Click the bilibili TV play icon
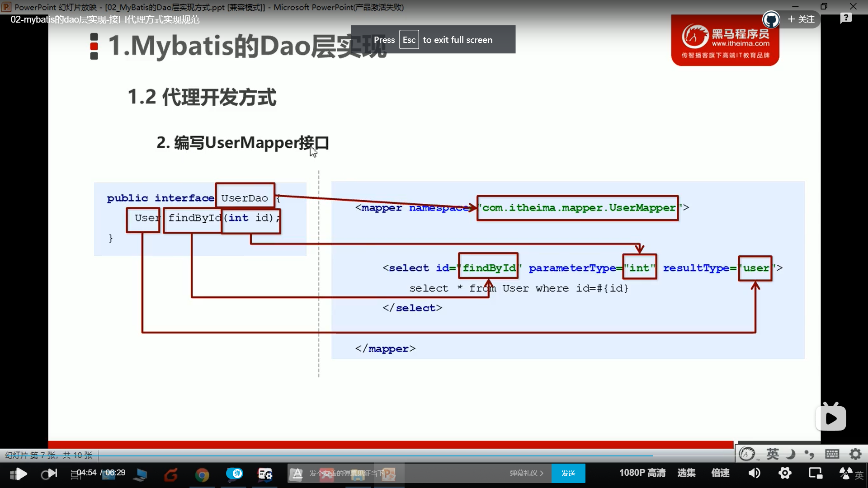The height and width of the screenshot is (488, 868). tap(831, 418)
